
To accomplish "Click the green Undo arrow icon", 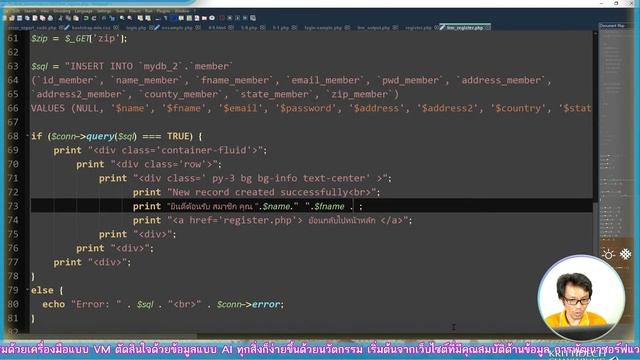I will (x=86, y=18).
